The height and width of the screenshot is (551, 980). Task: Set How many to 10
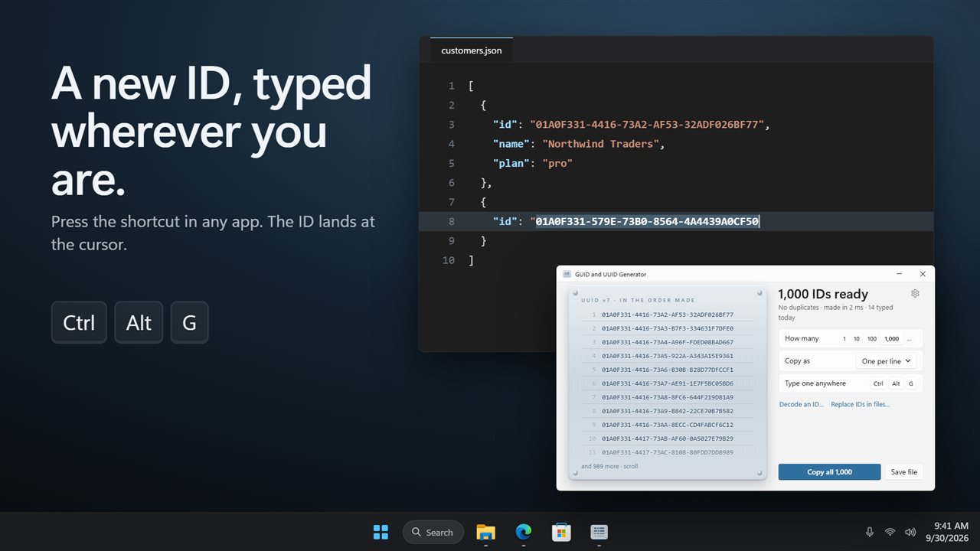(x=857, y=338)
